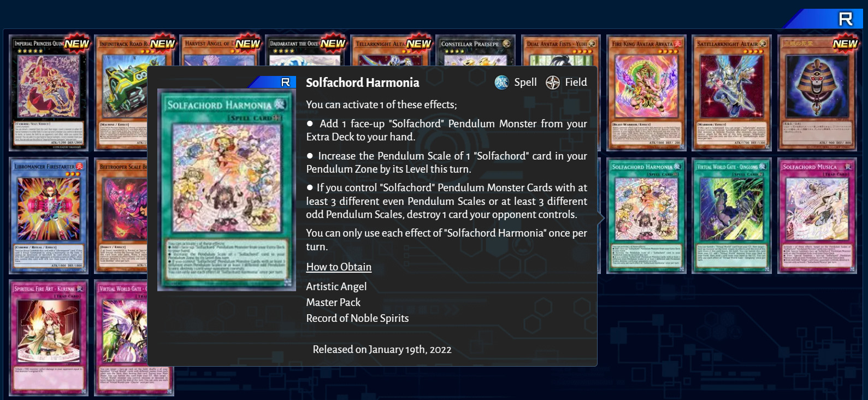
Task: Click NEW badge on Harvest Angel card
Action: point(247,44)
